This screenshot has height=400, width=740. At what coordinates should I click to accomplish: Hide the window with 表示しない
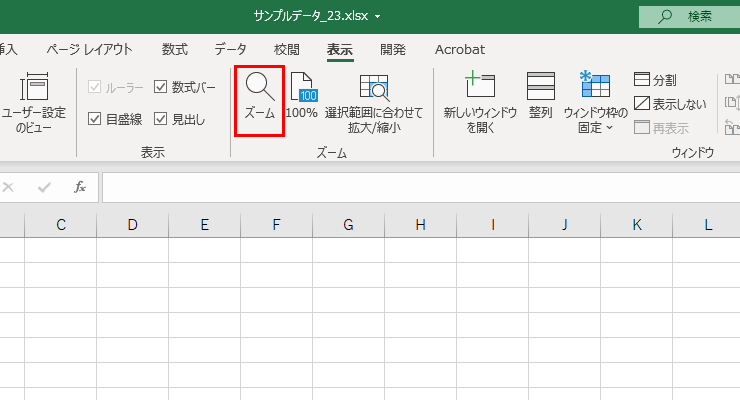tap(669, 103)
